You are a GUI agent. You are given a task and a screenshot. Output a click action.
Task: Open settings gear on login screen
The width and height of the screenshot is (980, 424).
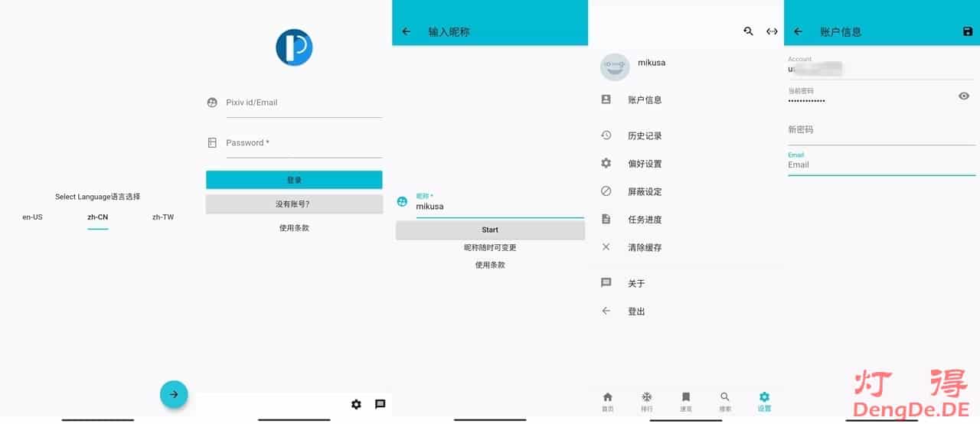(x=356, y=404)
